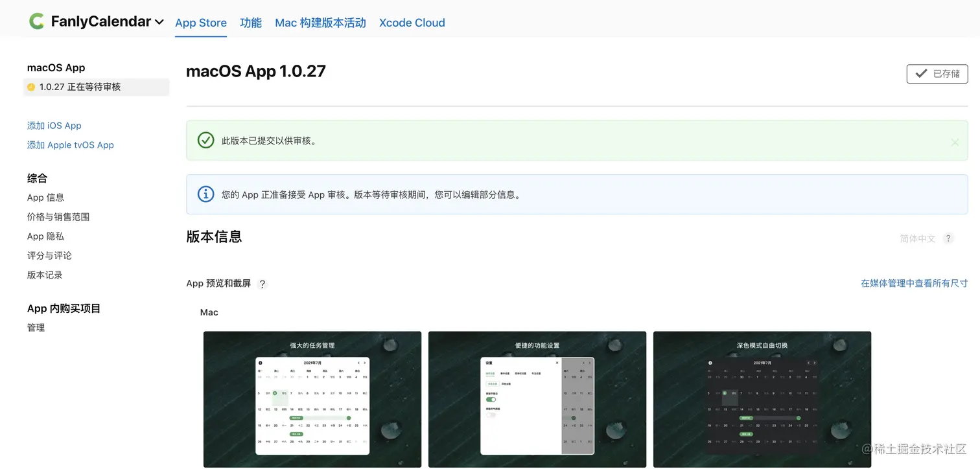
Task: Open the 便捷的功能设置 screenshot thumbnail
Action: tap(537, 399)
